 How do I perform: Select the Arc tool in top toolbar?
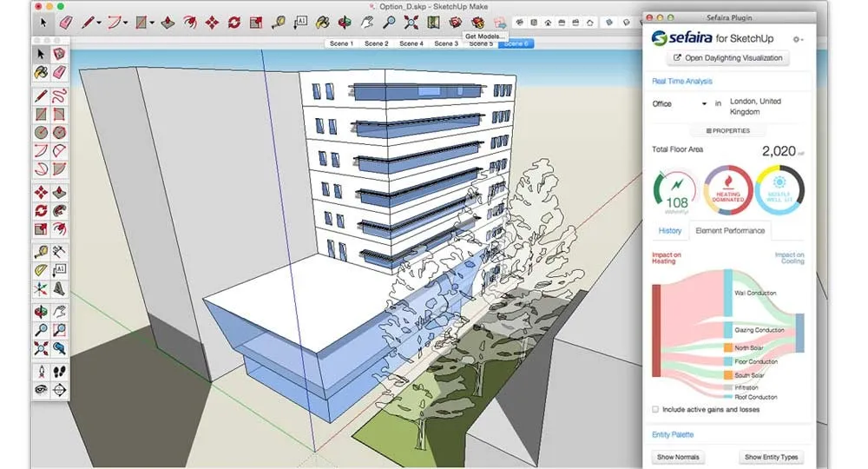click(x=115, y=23)
